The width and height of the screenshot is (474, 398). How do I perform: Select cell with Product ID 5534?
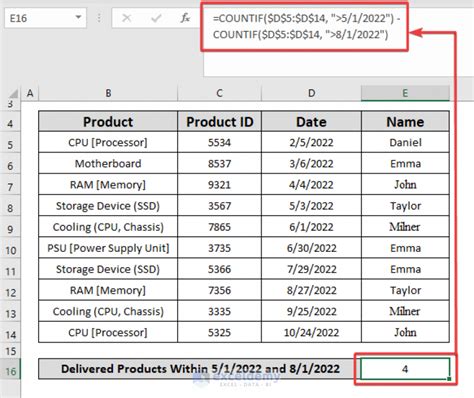(219, 143)
